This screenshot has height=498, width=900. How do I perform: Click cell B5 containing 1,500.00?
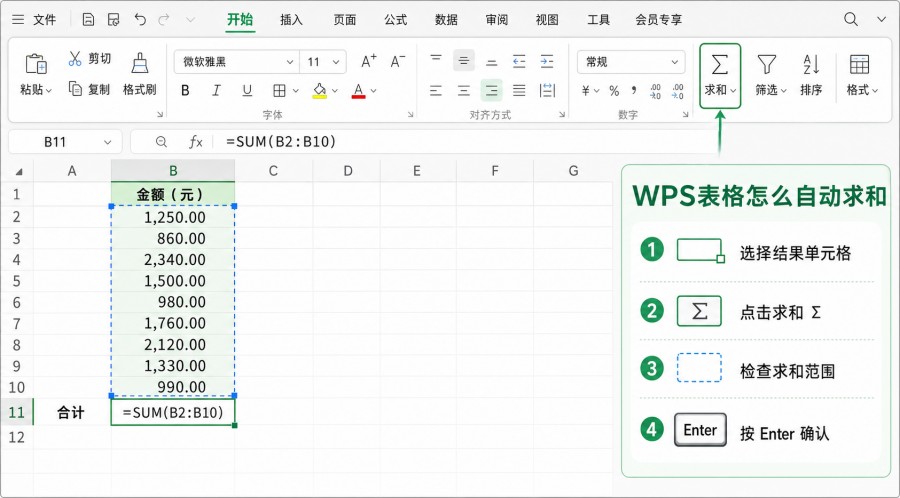click(x=173, y=281)
